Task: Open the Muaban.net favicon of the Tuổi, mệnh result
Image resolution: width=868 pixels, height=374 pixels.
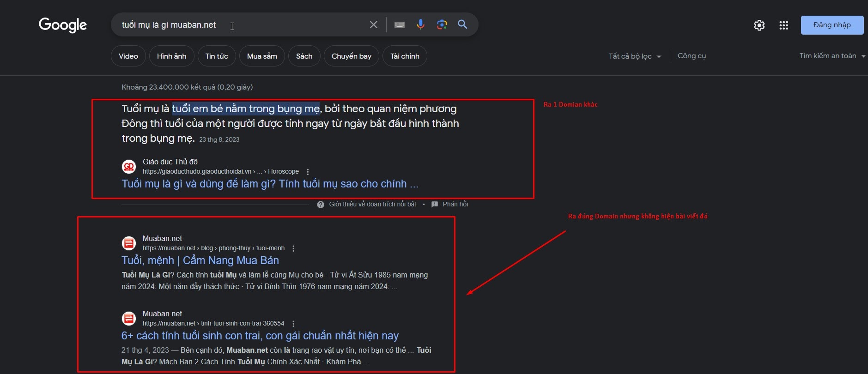Action: [x=129, y=243]
